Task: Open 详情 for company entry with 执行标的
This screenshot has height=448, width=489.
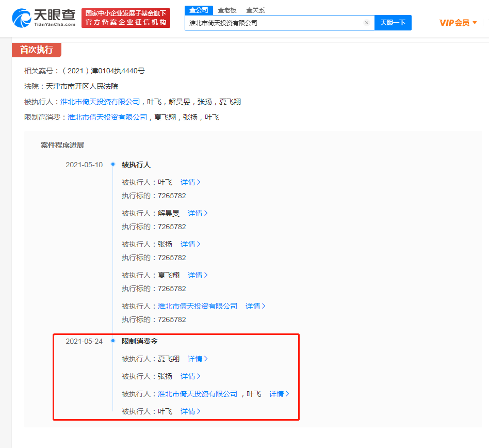Action: tap(255, 306)
